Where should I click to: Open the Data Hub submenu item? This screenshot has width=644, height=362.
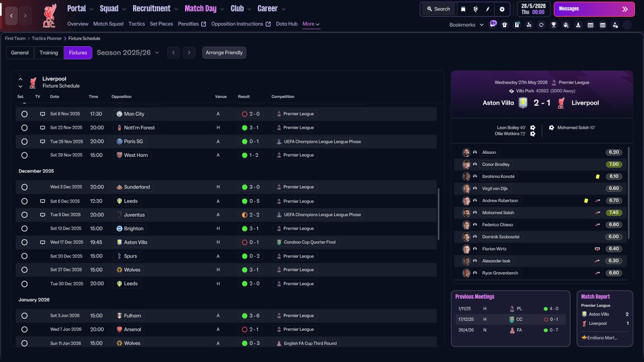click(287, 24)
